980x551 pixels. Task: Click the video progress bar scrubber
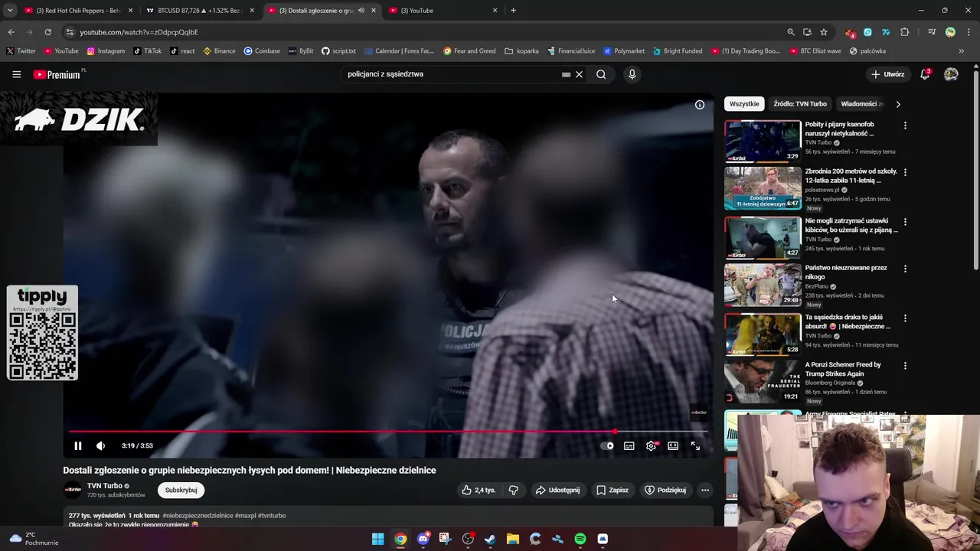[x=615, y=432]
